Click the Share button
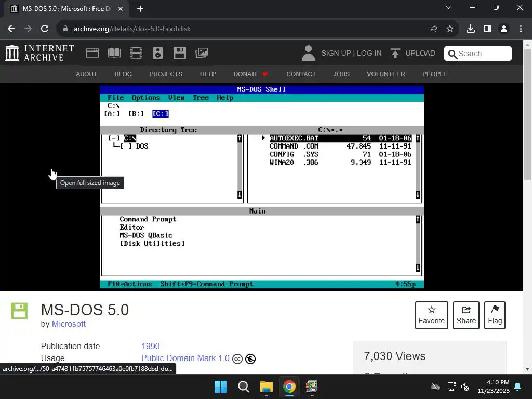 click(466, 315)
